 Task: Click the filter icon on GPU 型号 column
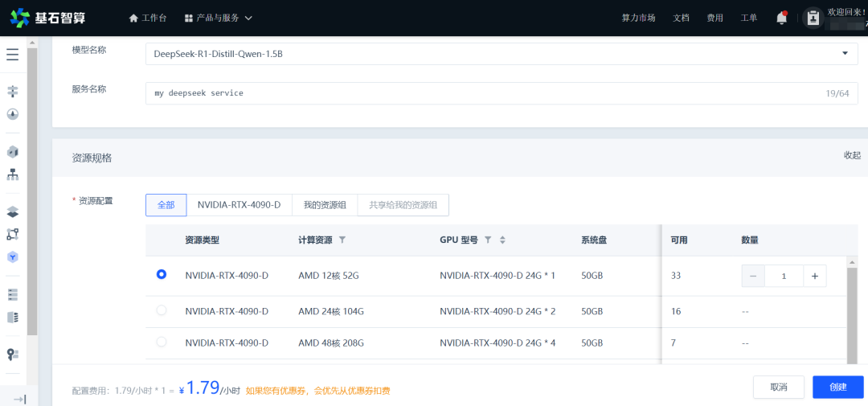click(x=488, y=240)
